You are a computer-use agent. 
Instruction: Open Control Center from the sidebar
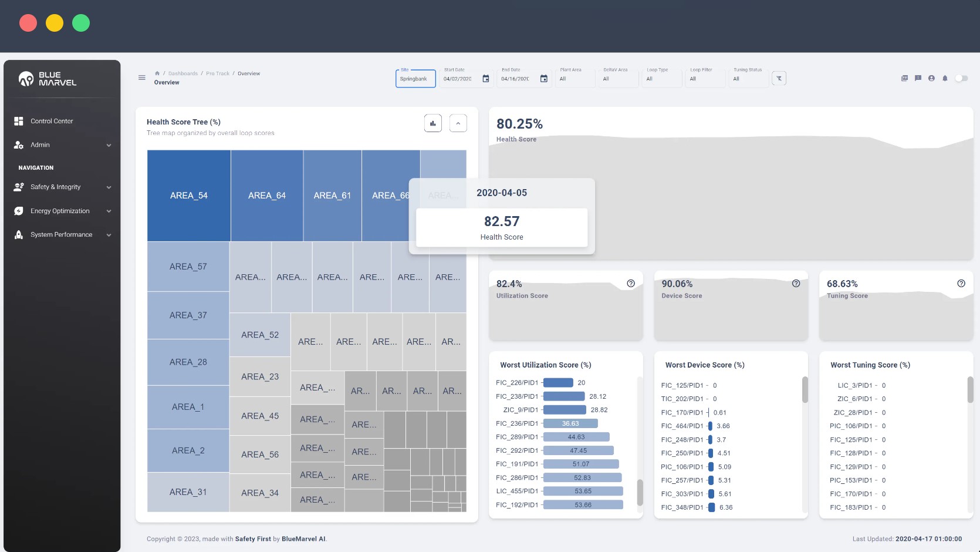click(52, 121)
